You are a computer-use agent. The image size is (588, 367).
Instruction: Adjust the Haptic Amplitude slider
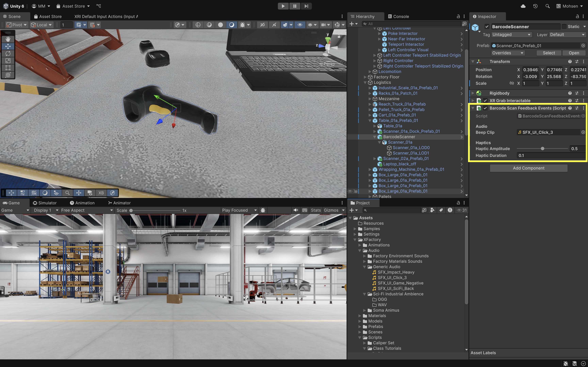tap(542, 148)
